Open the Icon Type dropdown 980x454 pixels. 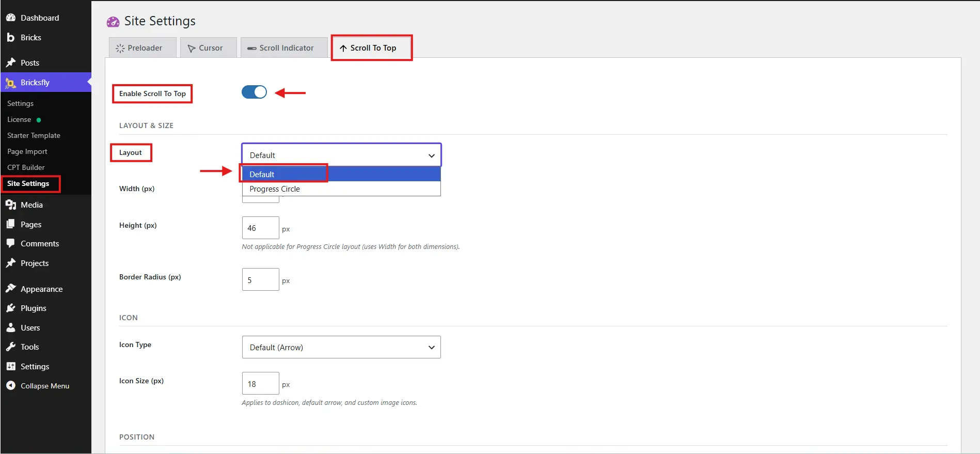click(x=341, y=347)
